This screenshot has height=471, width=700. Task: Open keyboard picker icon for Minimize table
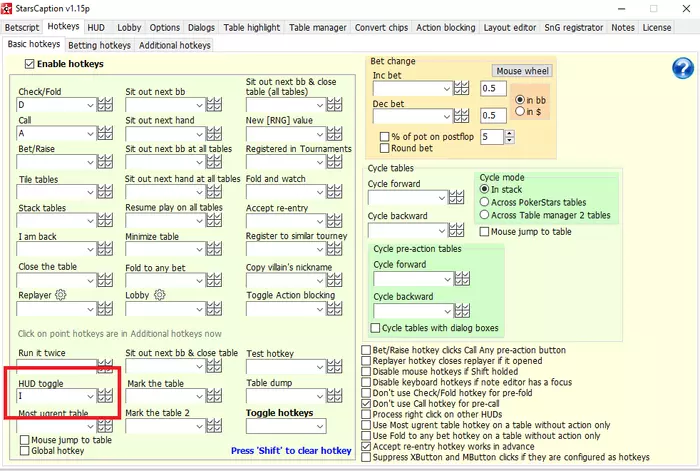[x=214, y=249]
